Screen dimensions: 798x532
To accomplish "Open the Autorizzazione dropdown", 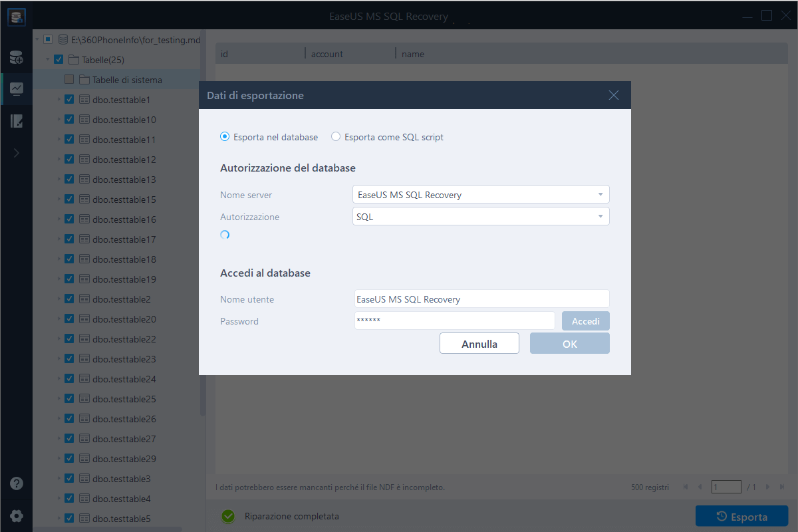I will 481,216.
